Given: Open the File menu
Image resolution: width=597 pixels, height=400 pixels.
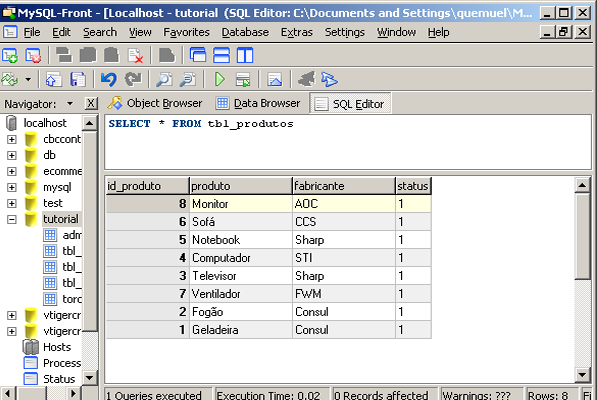Looking at the screenshot, I should (32, 32).
